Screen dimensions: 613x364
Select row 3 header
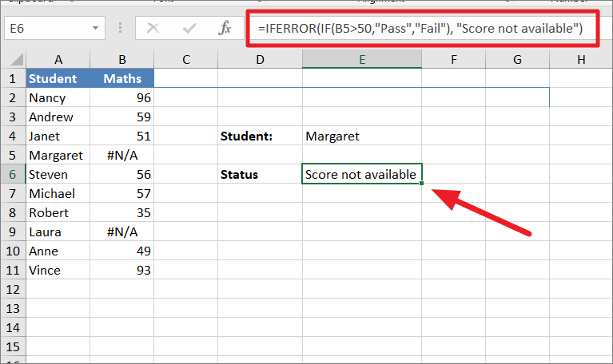13,117
